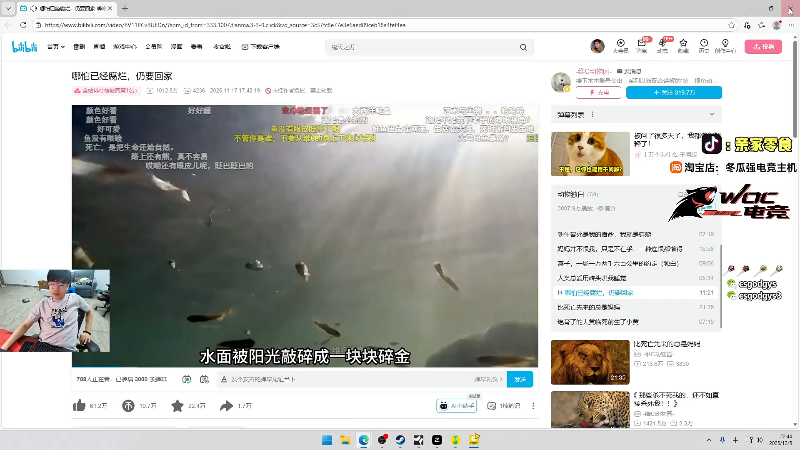Open a new browser tab

(x=125, y=8)
